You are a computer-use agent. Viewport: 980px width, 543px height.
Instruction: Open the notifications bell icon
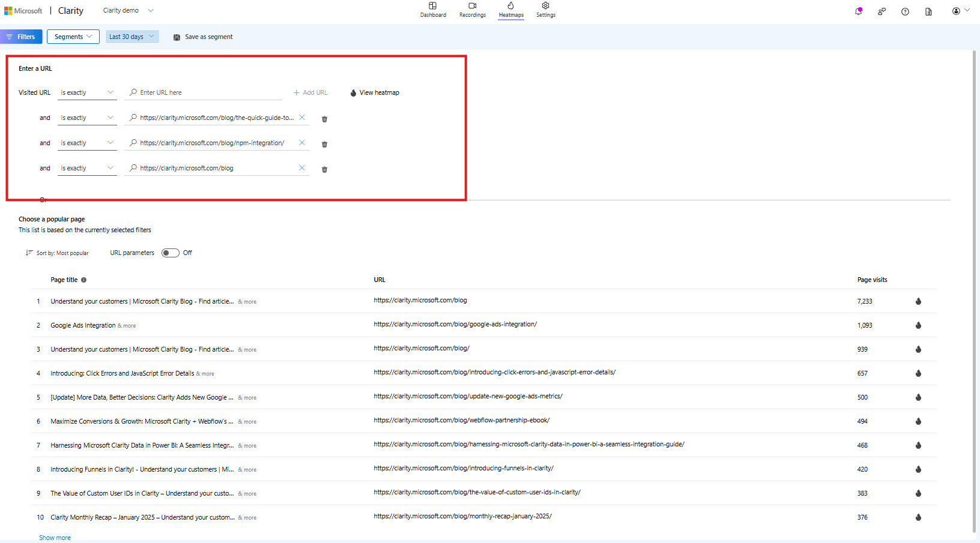tap(859, 11)
